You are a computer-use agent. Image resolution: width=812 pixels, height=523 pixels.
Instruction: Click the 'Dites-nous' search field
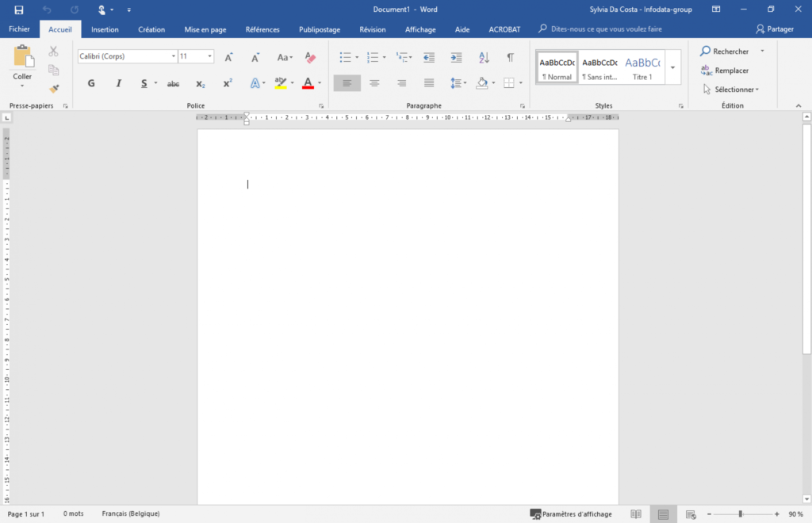click(606, 29)
